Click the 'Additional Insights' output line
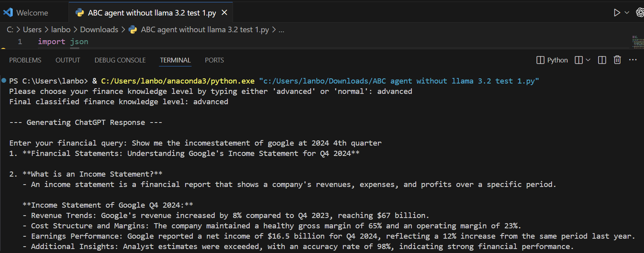 298,247
